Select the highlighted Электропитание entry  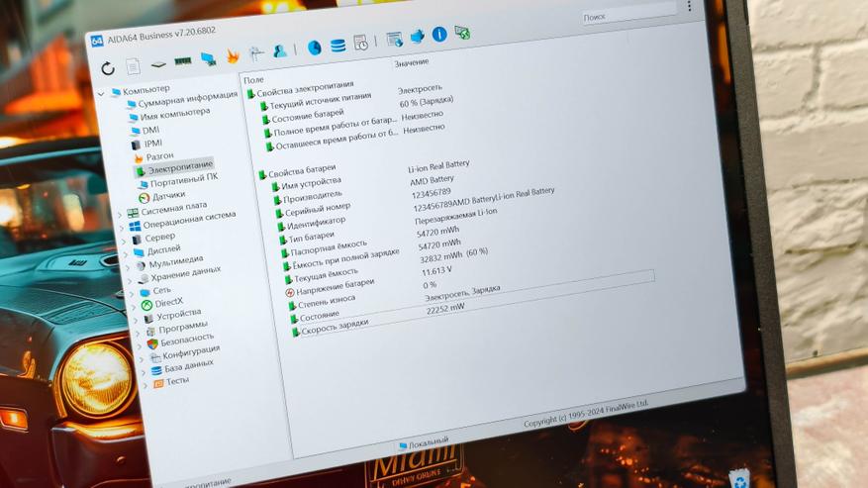(180, 166)
